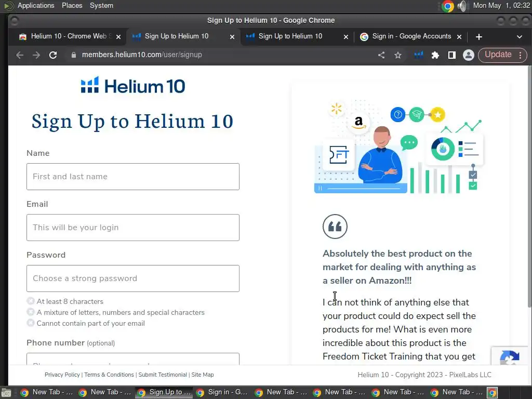
Task: Open the System menu
Action: click(101, 5)
